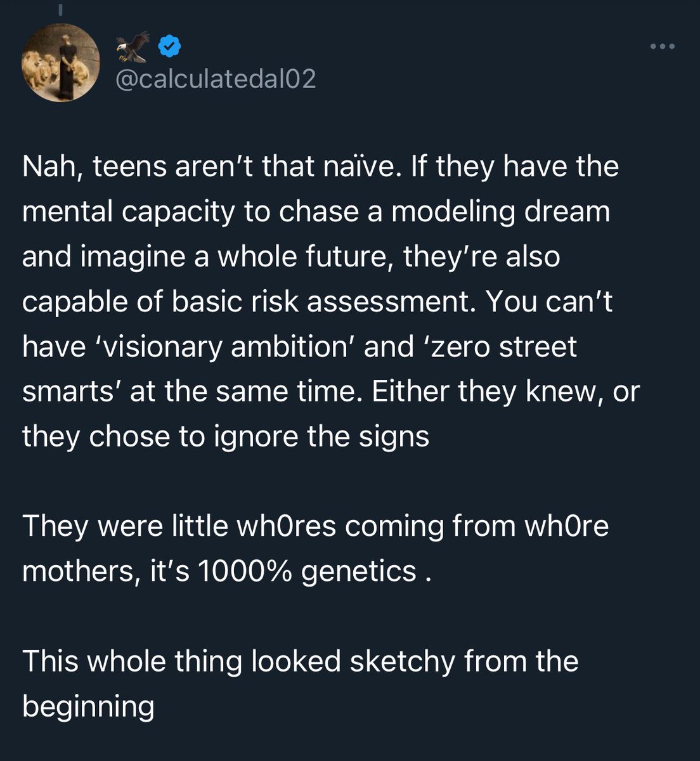This screenshot has width=700, height=761.
Task: Click the line "they chose to ignore the signs"
Action: (x=225, y=437)
